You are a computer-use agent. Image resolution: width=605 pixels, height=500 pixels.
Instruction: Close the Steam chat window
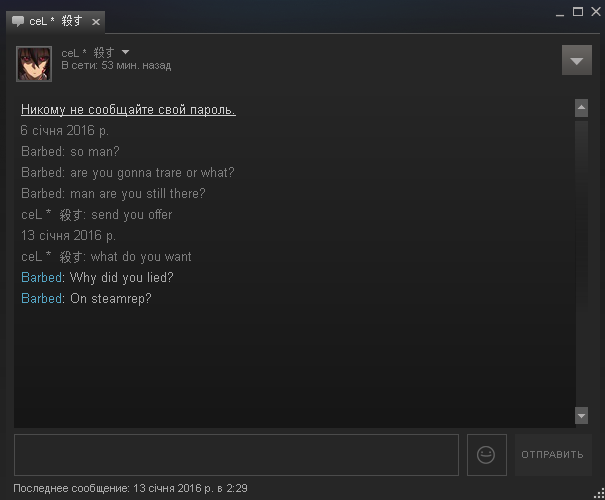(596, 12)
